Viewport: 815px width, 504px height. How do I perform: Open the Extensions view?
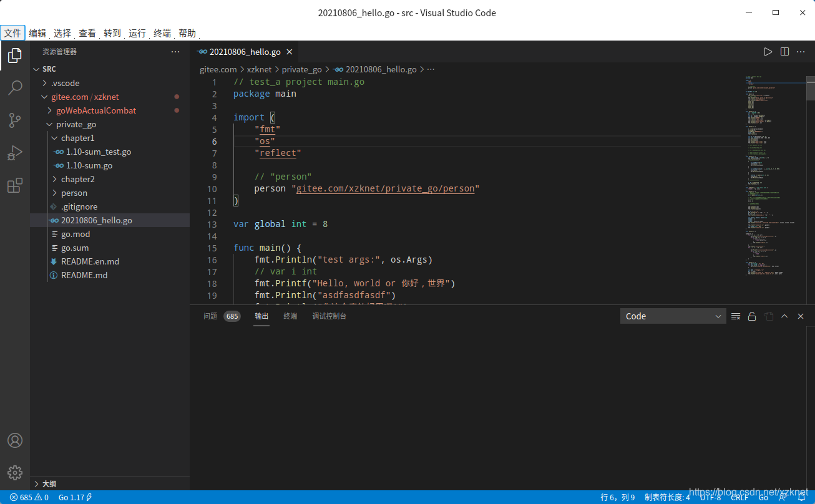click(x=15, y=185)
